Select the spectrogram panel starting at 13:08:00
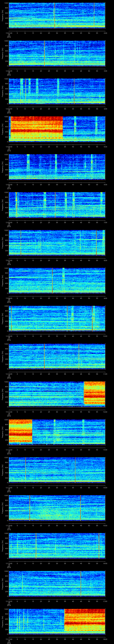This screenshot has height=644, width=114. click(x=57, y=281)
